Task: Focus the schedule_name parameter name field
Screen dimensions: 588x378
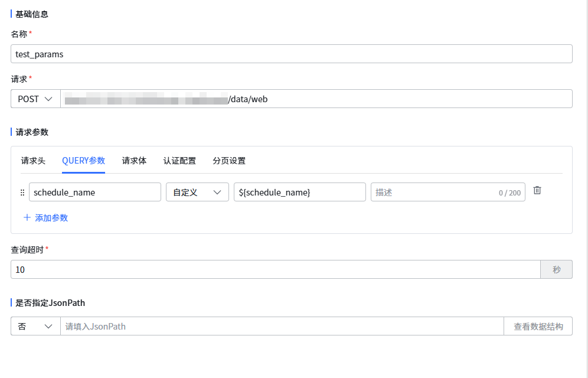Action: tap(94, 193)
